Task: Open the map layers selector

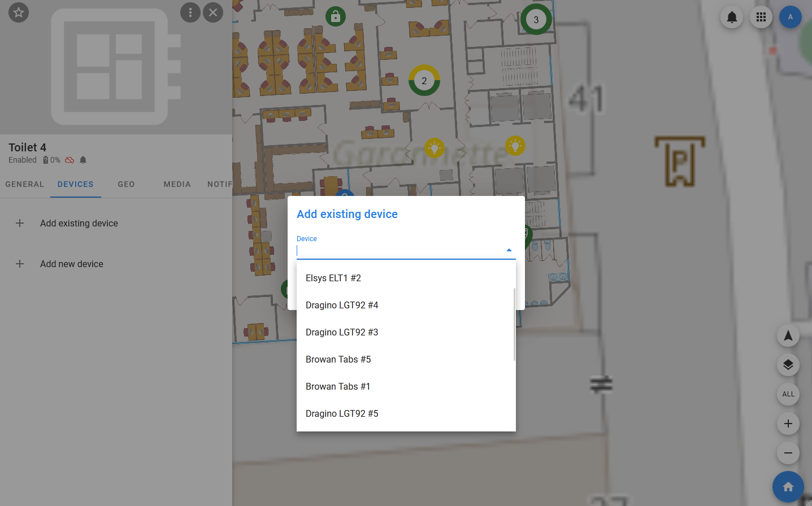Action: [x=788, y=365]
